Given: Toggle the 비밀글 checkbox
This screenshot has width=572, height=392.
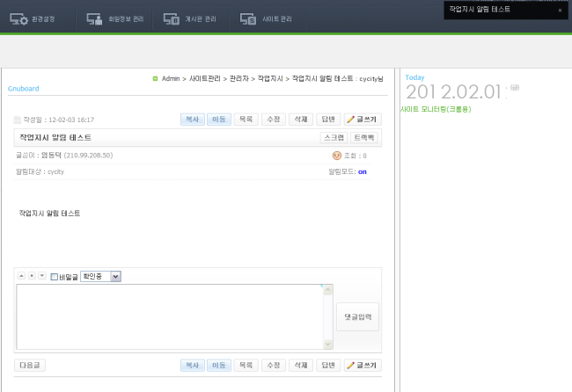Looking at the screenshot, I should tap(55, 277).
